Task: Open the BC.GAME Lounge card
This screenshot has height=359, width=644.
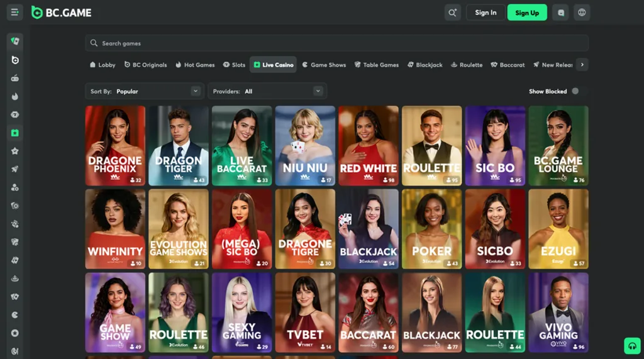Action: 558,146
